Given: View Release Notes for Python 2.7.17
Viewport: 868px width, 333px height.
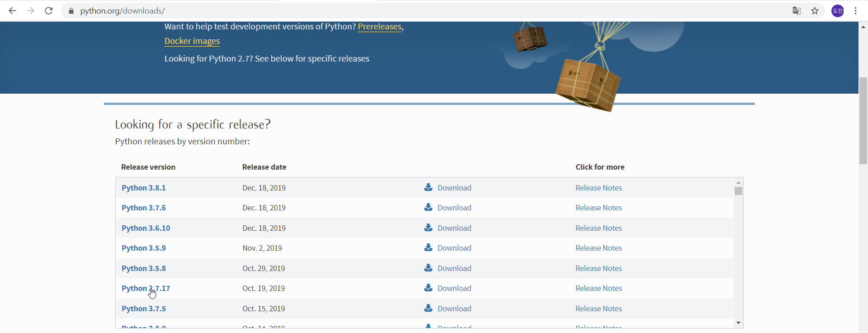Looking at the screenshot, I should tap(599, 288).
